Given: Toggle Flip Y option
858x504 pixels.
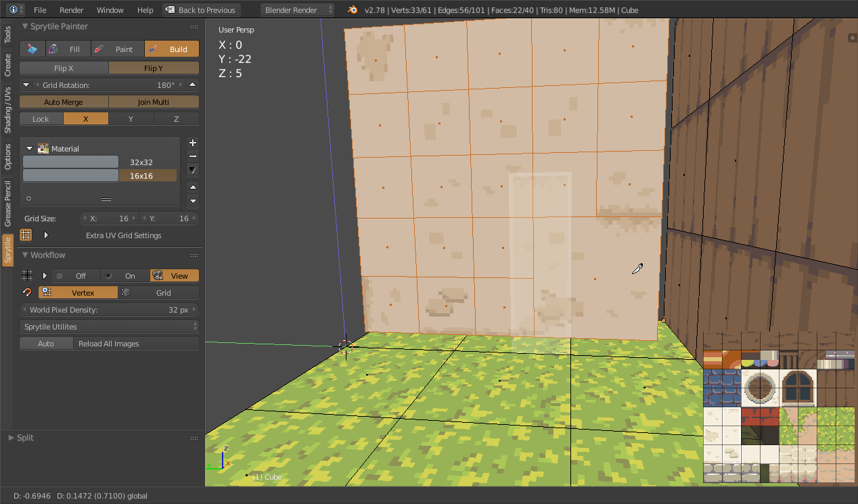Looking at the screenshot, I should (154, 68).
